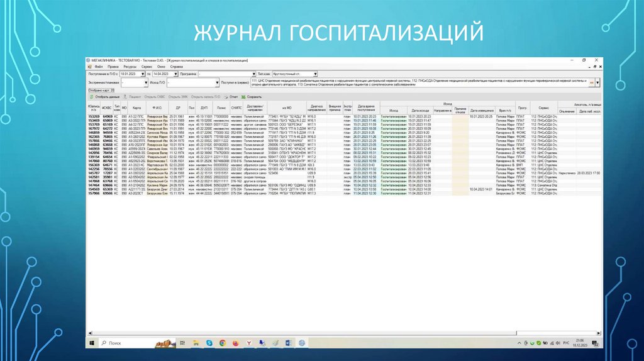Click the small orange button beside service field
Viewport: 644px width, 361px height.
(591, 82)
